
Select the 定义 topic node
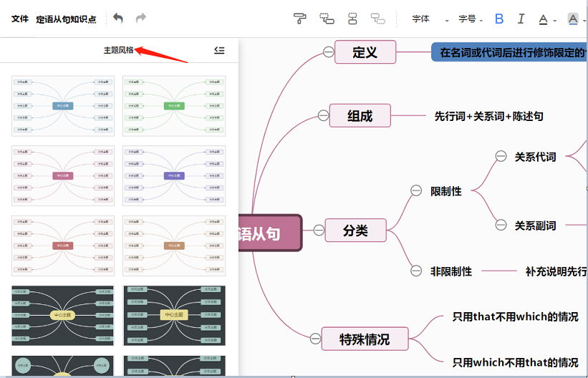point(365,52)
